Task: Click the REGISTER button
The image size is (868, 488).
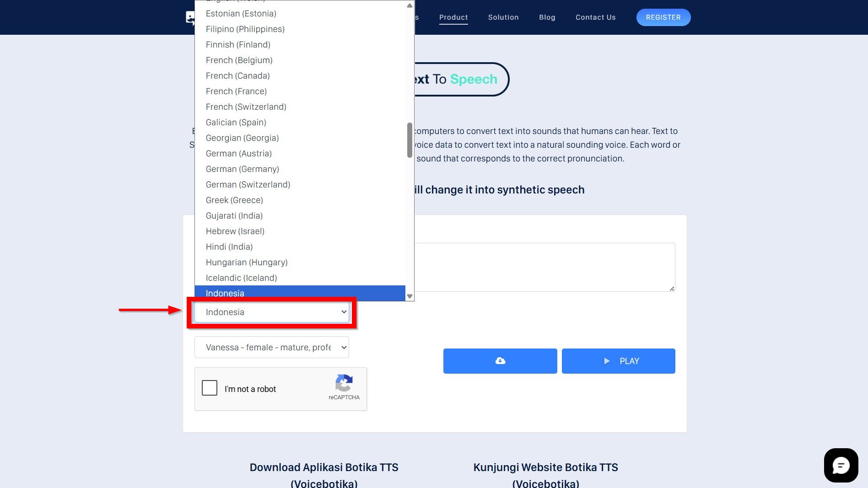Action: click(x=663, y=17)
